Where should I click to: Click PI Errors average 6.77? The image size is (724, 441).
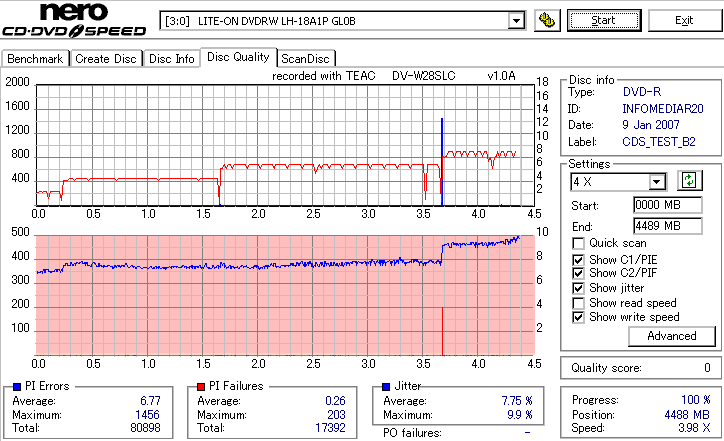pos(150,401)
